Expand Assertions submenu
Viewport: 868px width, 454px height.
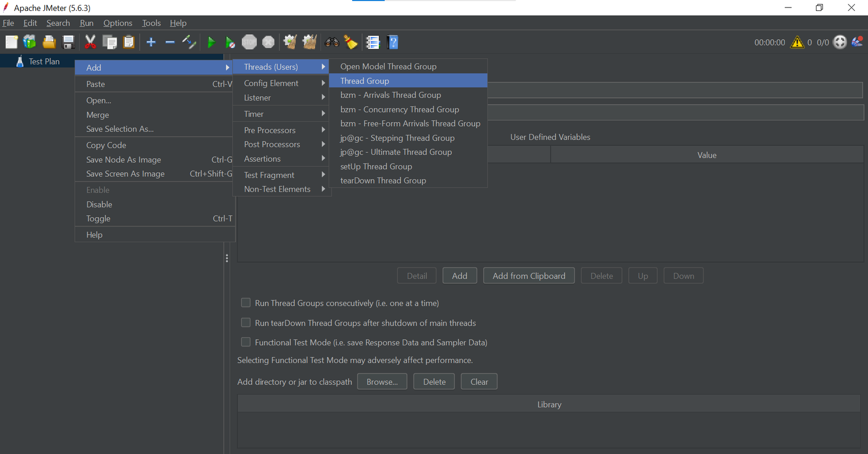coord(281,159)
